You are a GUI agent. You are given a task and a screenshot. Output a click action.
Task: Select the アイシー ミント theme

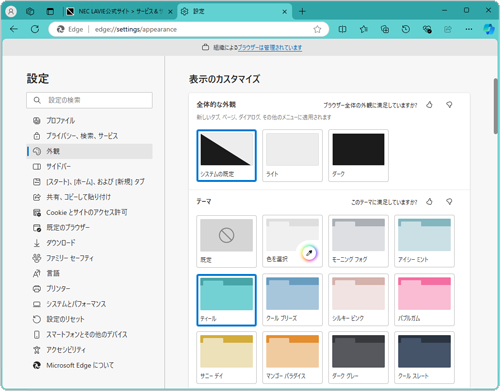(x=424, y=241)
